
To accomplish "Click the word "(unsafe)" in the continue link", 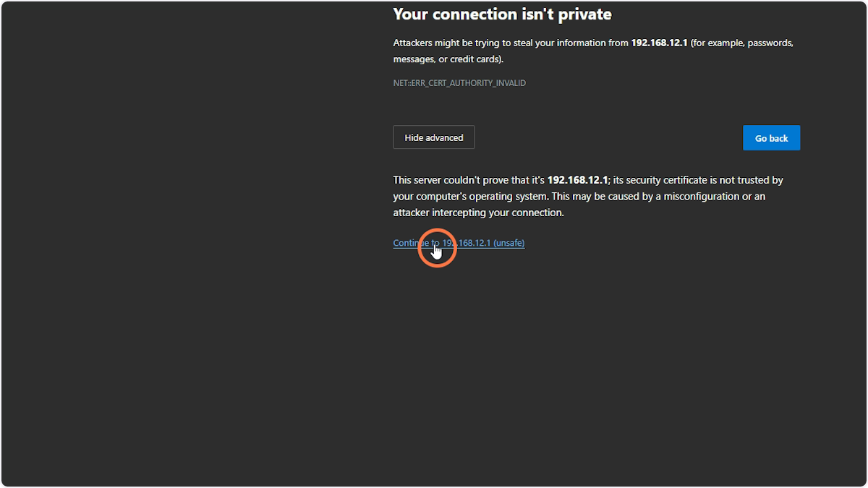I will (x=510, y=242).
